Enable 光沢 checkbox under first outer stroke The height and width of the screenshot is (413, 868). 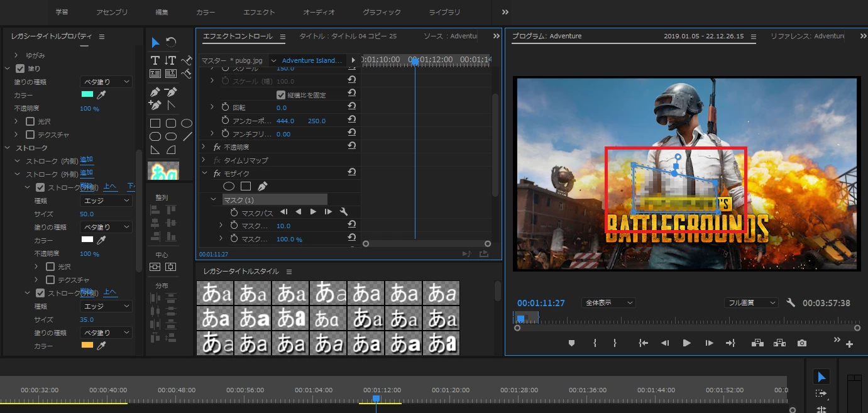pos(51,267)
